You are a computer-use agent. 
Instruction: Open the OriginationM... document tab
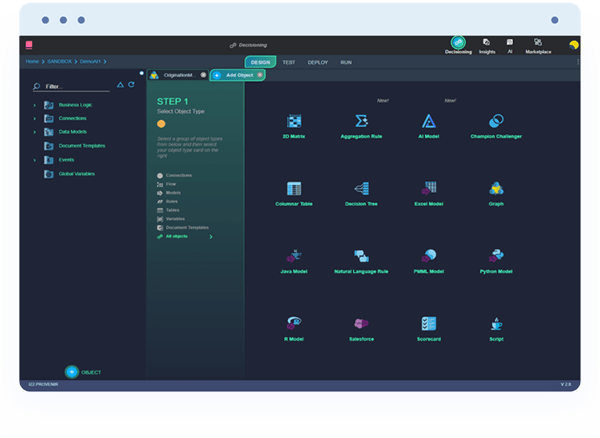click(x=178, y=75)
